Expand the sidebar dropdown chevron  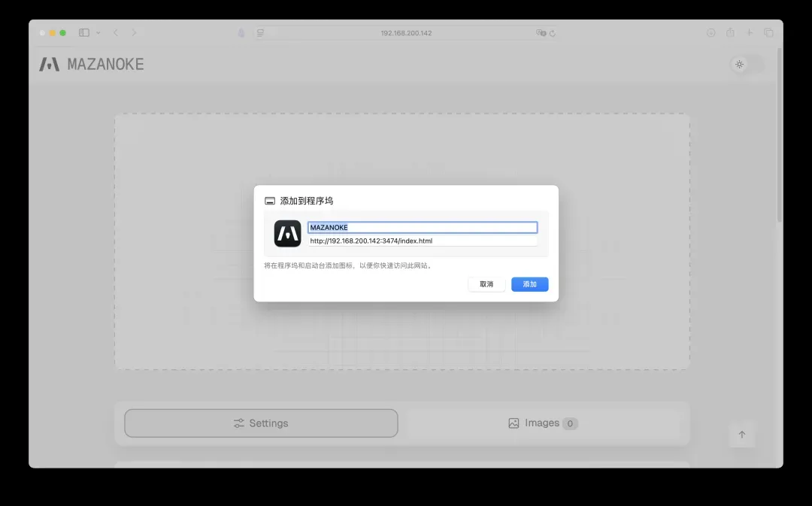(98, 33)
